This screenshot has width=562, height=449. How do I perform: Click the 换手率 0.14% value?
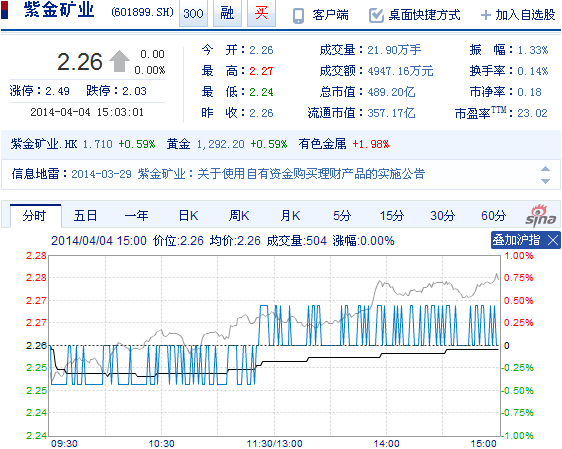[x=533, y=71]
